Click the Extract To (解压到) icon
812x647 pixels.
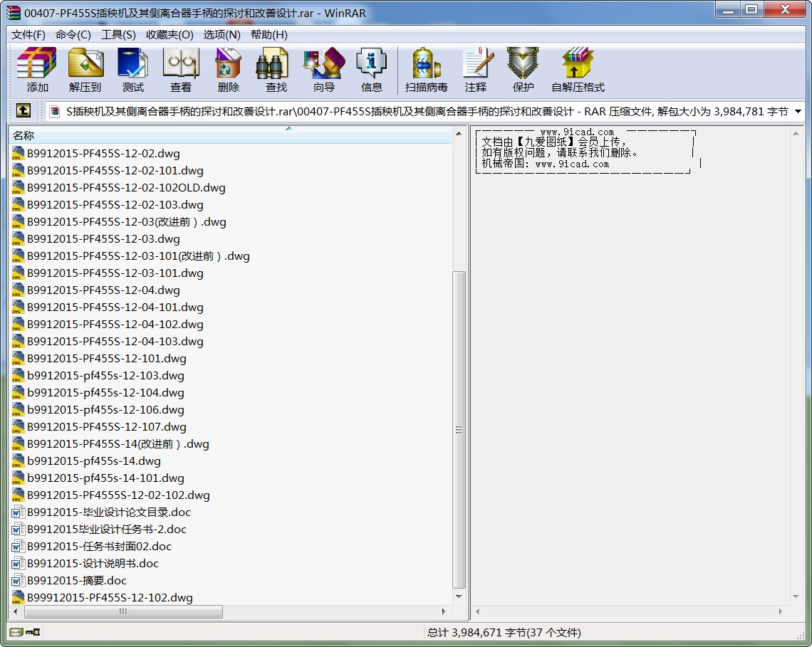85,70
